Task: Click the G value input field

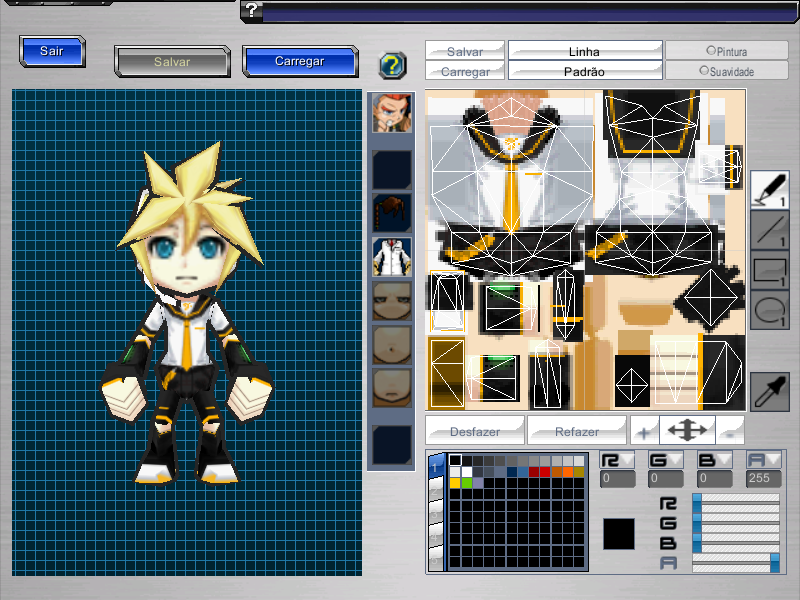Action: pos(666,479)
